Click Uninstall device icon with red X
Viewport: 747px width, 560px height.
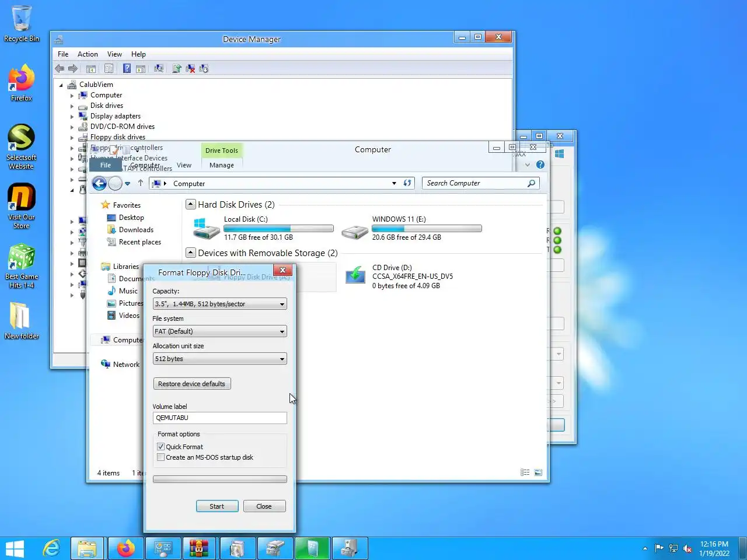[190, 69]
